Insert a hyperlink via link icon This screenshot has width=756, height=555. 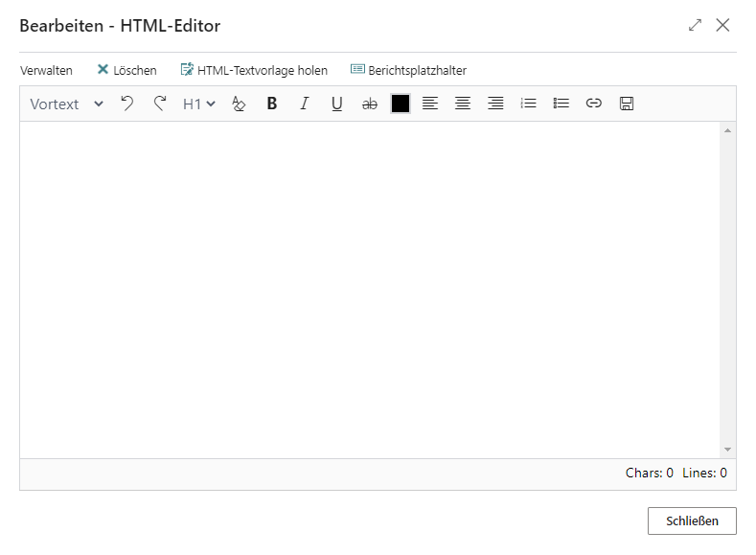coord(593,104)
